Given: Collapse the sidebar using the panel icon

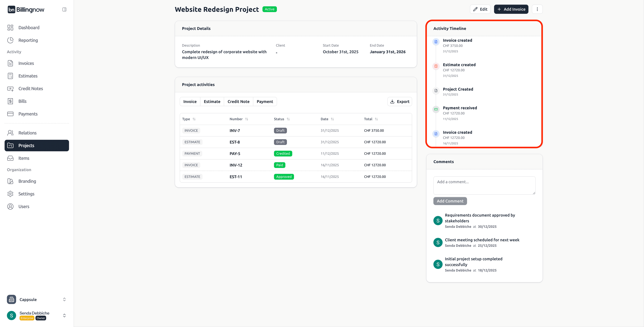Looking at the screenshot, I should (64, 10).
